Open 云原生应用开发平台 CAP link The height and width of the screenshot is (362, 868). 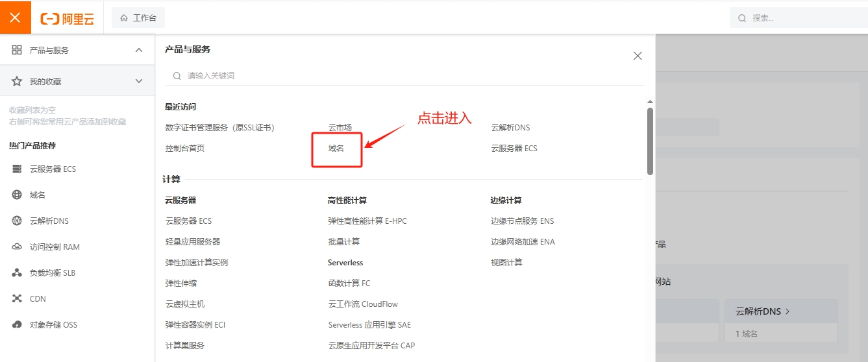[371, 345]
